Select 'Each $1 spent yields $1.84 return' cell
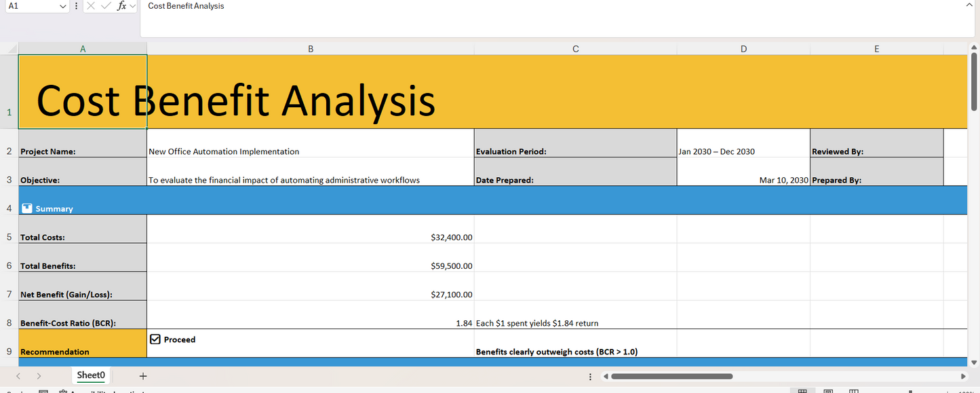 (x=575, y=315)
